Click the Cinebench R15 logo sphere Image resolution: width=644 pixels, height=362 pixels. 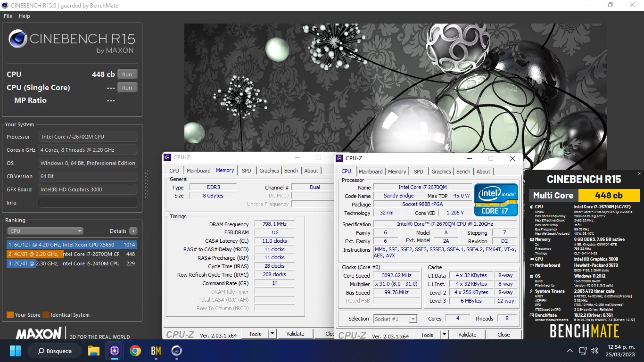pos(18,39)
